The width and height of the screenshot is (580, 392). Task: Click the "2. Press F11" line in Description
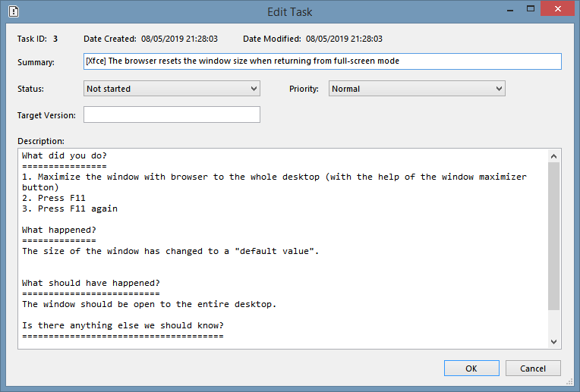click(x=54, y=198)
